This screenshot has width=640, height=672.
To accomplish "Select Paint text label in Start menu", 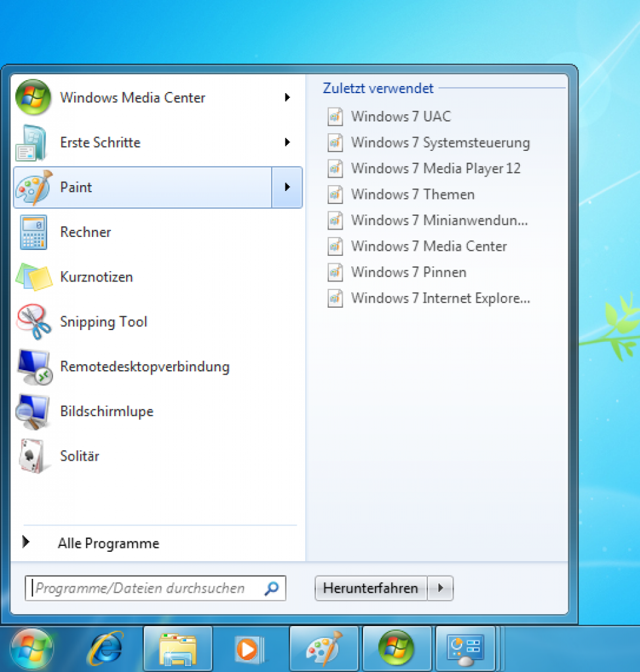I will pyautogui.click(x=76, y=188).
